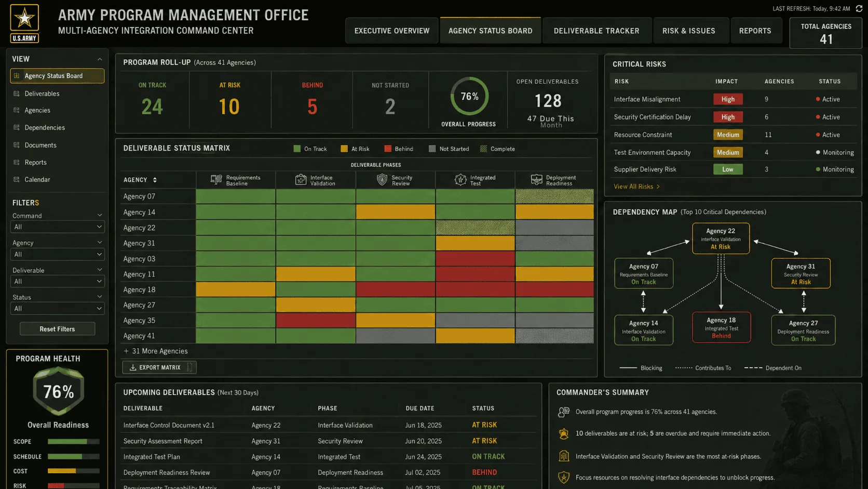Open the View All Risks link
This screenshot has width=868, height=489.
[x=636, y=187]
